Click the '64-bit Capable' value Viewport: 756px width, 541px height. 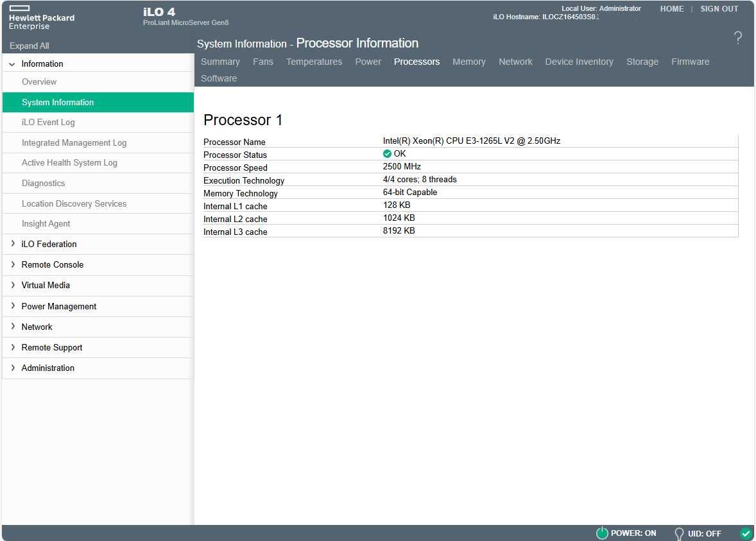410,193
